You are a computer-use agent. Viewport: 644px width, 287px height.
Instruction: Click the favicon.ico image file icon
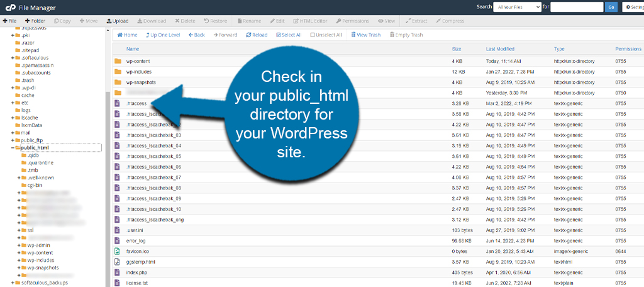click(117, 251)
